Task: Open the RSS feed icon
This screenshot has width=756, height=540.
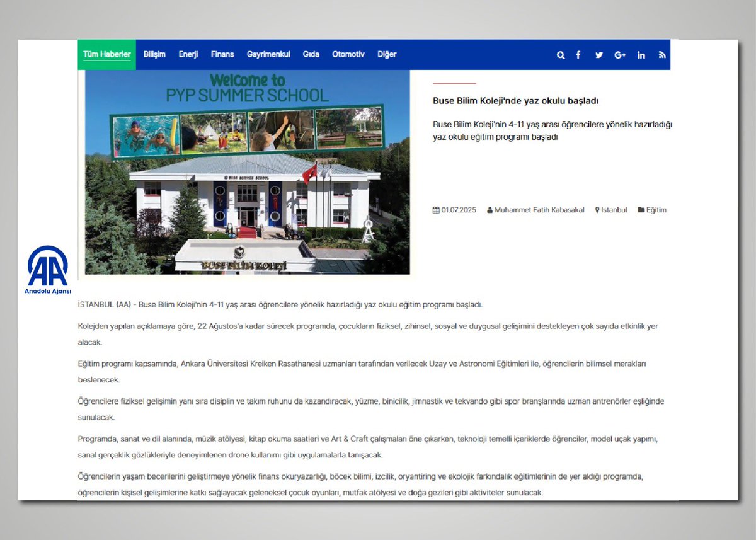Action: point(662,55)
